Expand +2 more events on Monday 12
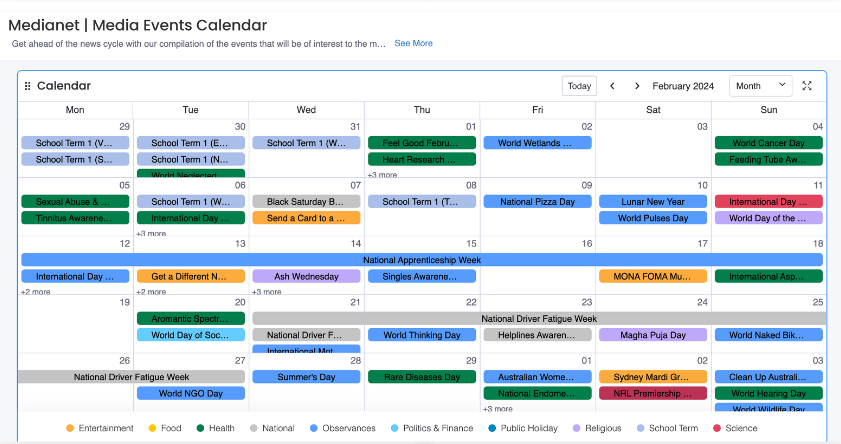This screenshot has width=841, height=444. pyautogui.click(x=35, y=292)
